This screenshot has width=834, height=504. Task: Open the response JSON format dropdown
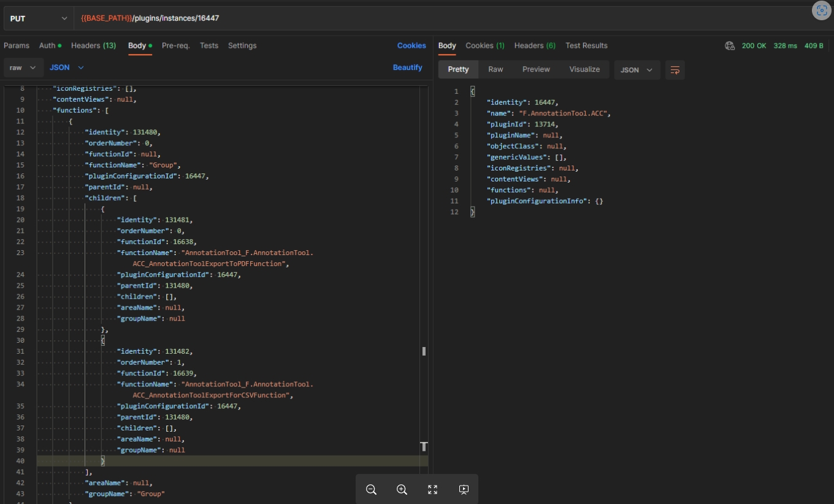[x=637, y=70]
